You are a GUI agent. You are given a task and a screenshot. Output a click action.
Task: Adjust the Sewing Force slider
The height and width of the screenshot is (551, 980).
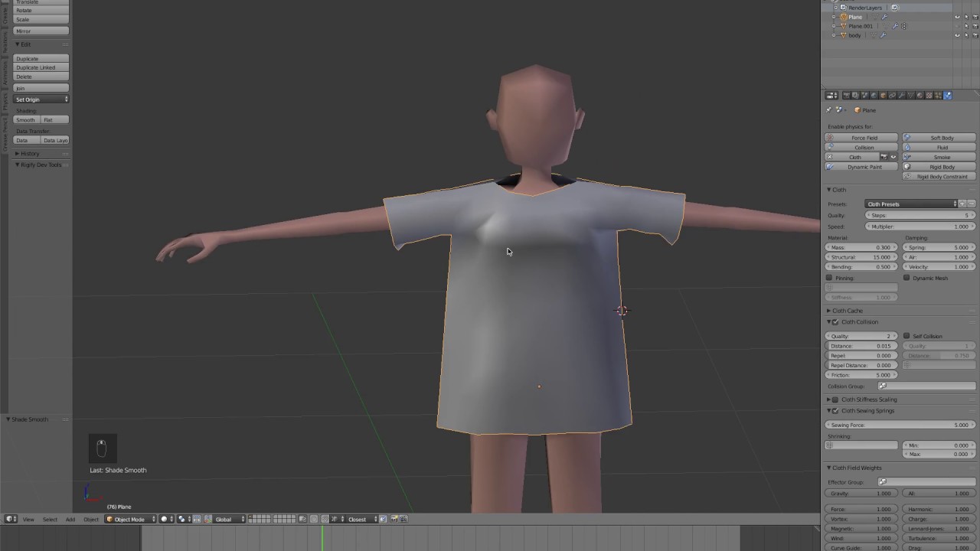click(x=900, y=425)
